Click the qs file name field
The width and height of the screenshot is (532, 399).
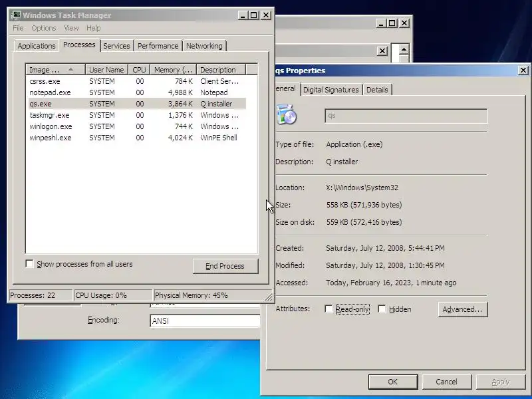(x=406, y=116)
